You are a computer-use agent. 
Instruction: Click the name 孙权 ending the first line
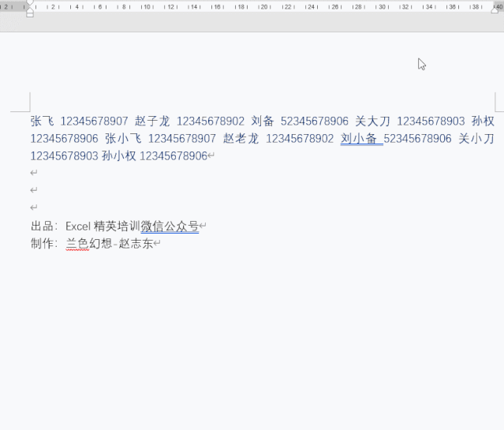[x=483, y=122]
